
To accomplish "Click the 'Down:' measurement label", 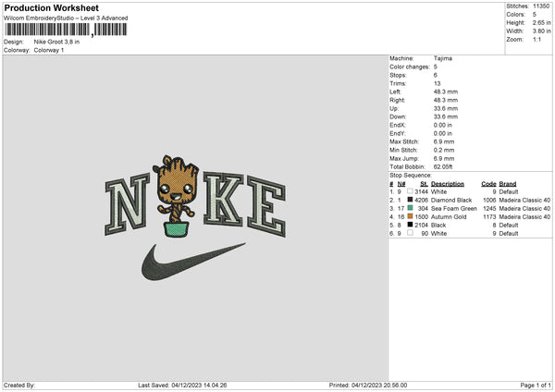I will point(398,116).
